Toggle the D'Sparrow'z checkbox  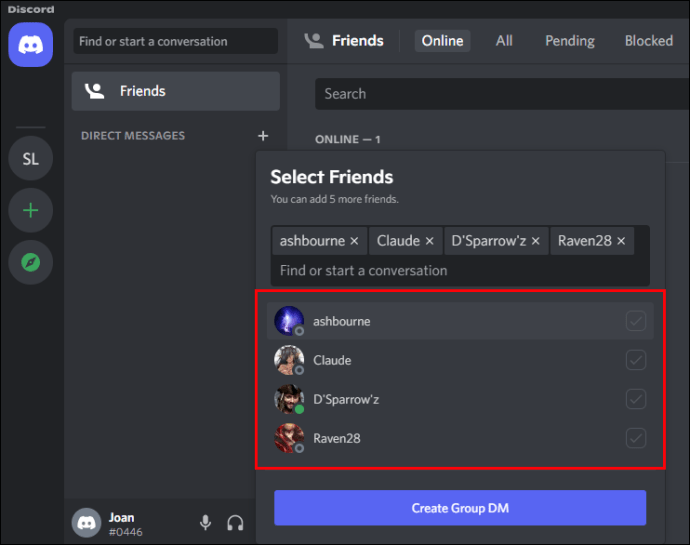(x=635, y=399)
